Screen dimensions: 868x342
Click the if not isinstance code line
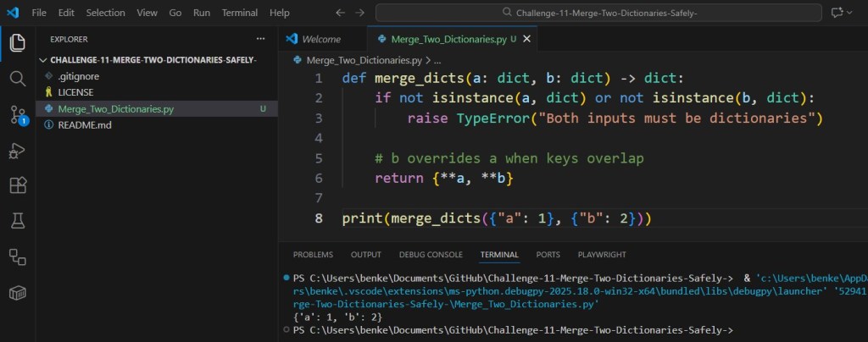point(595,98)
